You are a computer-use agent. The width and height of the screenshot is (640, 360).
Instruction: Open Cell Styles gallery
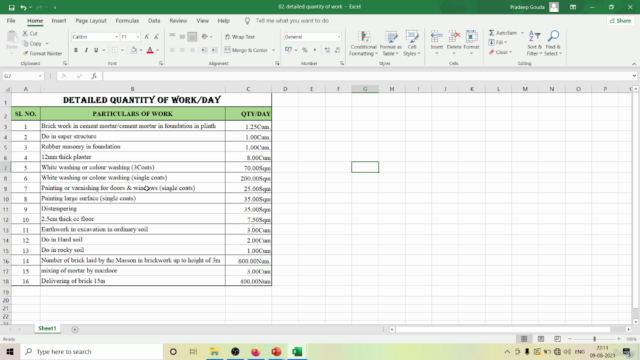pyautogui.click(x=411, y=43)
